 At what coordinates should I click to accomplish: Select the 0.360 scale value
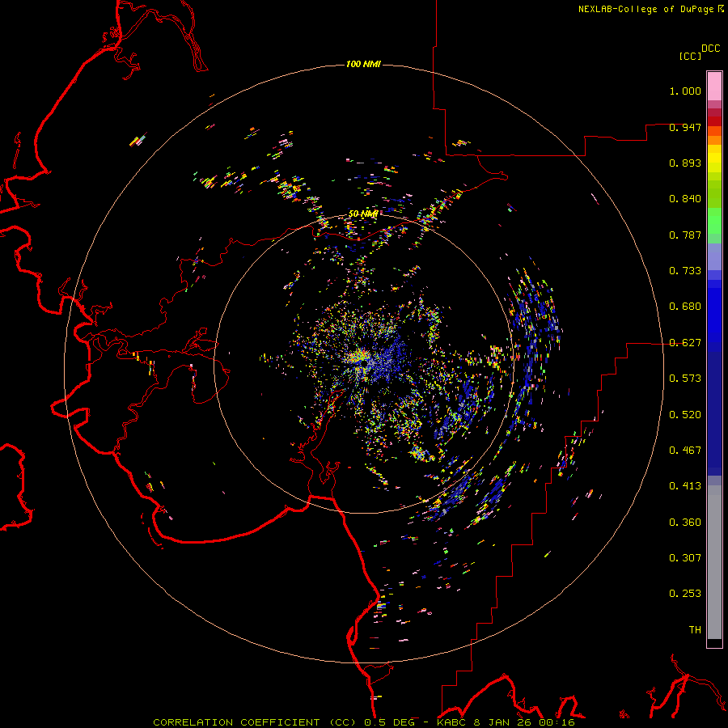(x=685, y=523)
